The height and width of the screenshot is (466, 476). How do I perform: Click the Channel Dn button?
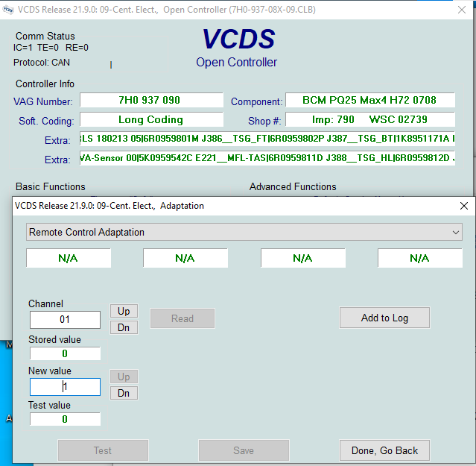tap(124, 327)
